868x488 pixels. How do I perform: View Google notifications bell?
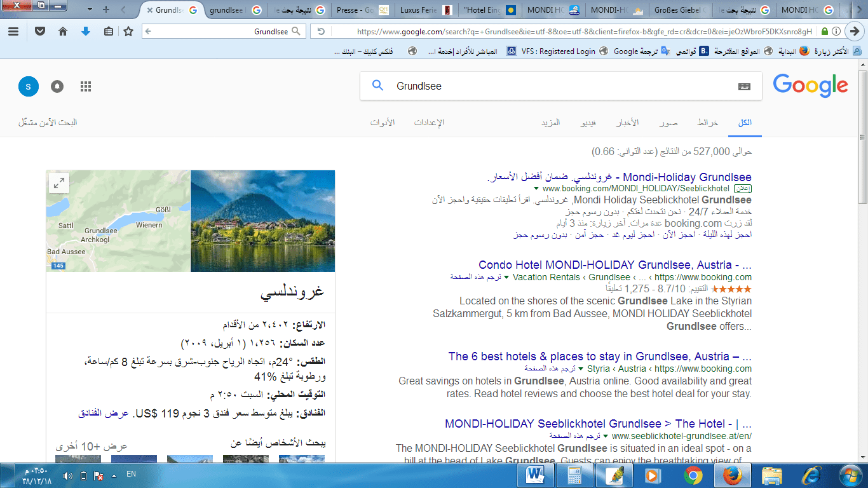coord(57,86)
